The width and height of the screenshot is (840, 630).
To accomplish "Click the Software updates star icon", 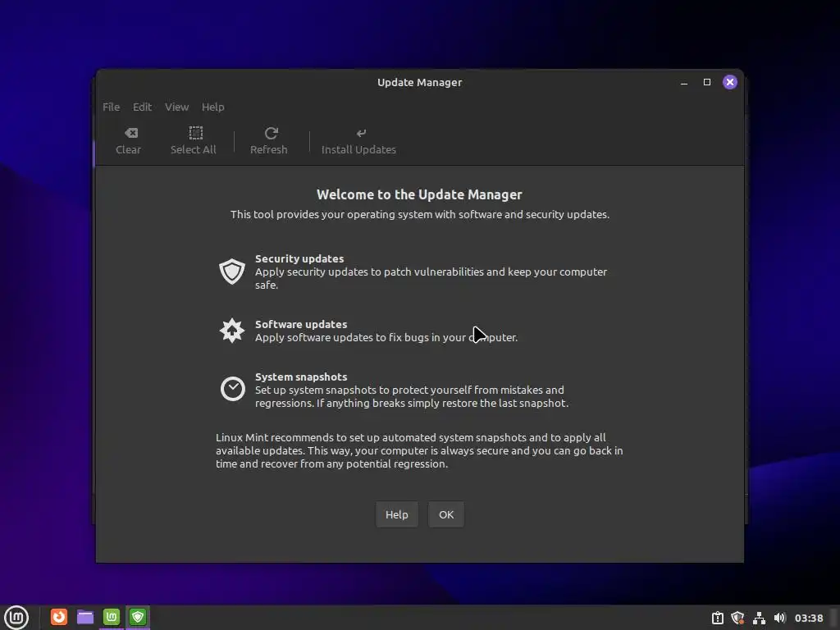I will click(232, 331).
